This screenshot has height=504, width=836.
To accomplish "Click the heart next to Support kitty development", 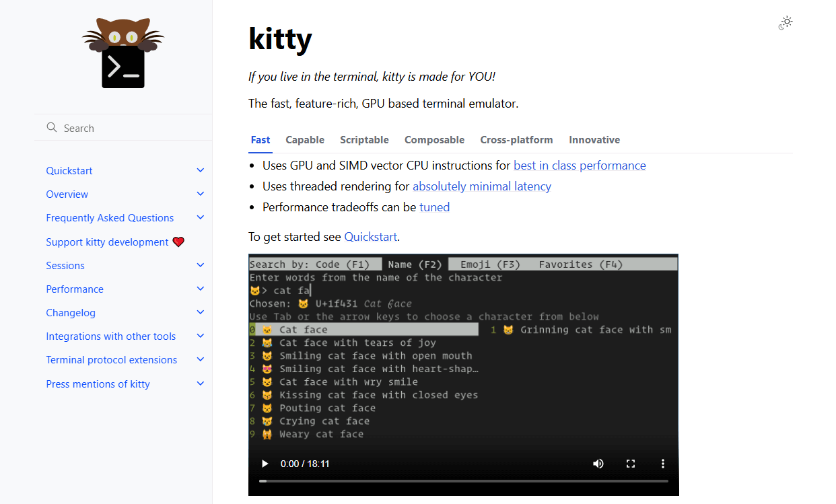I will click(x=178, y=241).
